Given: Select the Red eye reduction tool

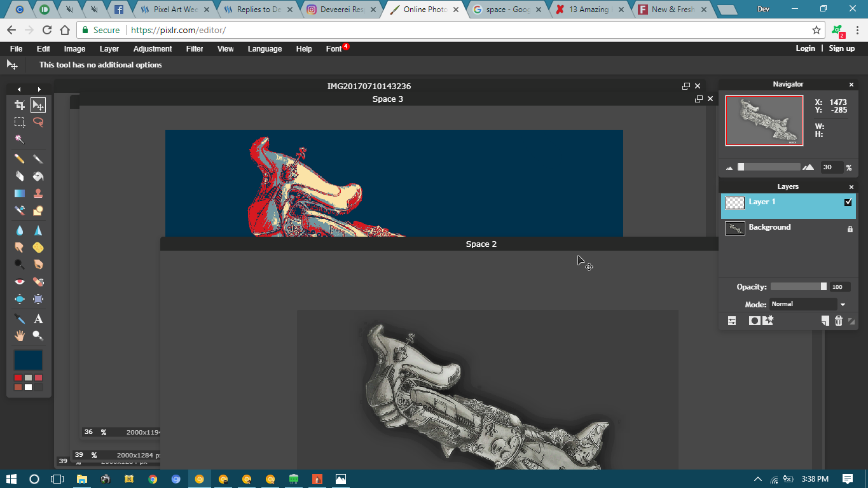Looking at the screenshot, I should [20, 281].
